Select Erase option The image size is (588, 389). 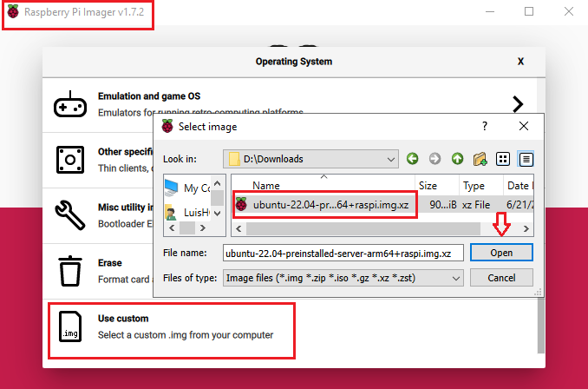click(x=98, y=272)
